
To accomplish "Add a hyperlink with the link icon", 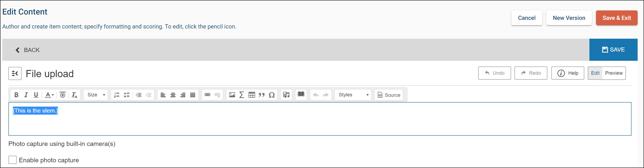I will click(207, 95).
